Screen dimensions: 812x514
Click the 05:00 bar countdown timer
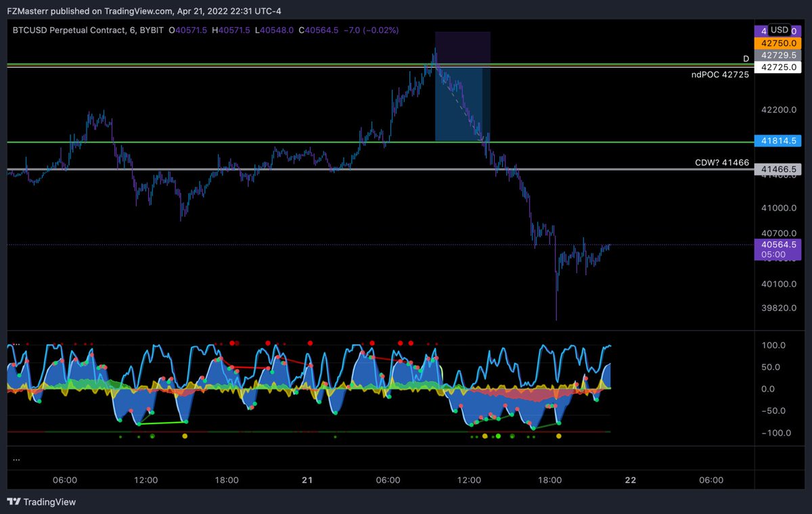772,255
